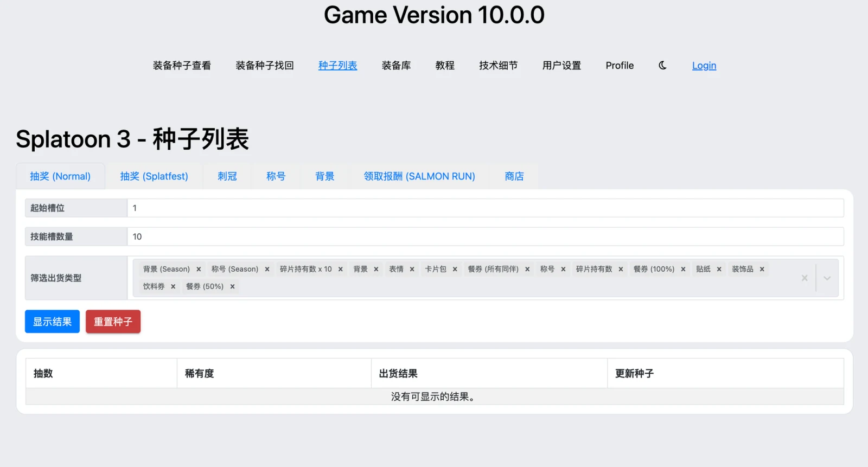
Task: Click the 抽数 column header
Action: coord(101,373)
